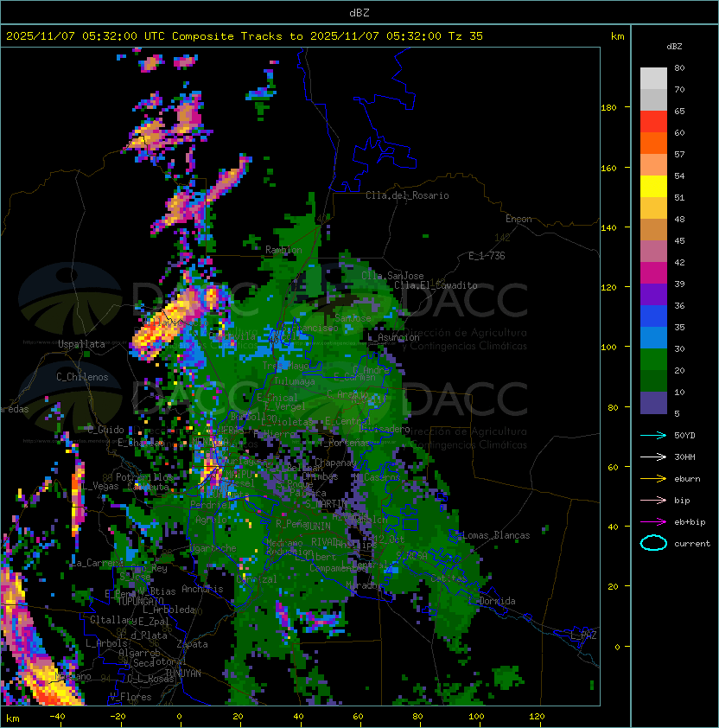Image resolution: width=719 pixels, height=728 pixels.
Task: Pick the magenta 39-42 dBZ legend band
Action: [653, 273]
